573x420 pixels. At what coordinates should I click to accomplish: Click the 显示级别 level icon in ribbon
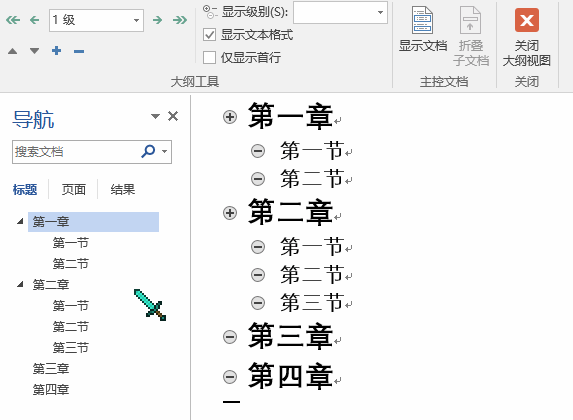pyautogui.click(x=210, y=12)
